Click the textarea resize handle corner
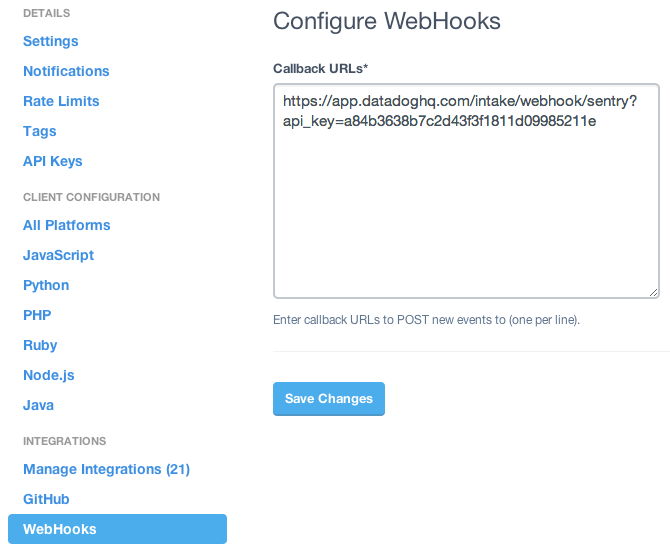Image resolution: width=670 pixels, height=554 pixels. (654, 292)
